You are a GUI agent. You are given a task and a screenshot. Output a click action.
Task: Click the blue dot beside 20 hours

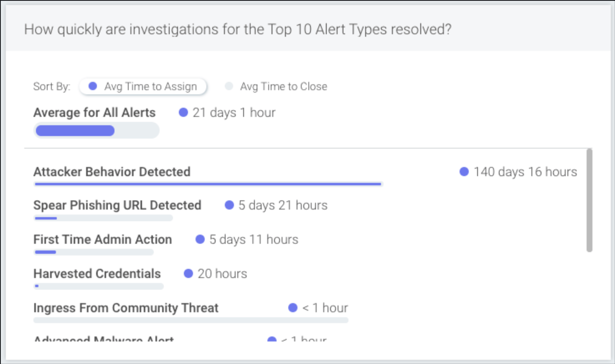188,273
